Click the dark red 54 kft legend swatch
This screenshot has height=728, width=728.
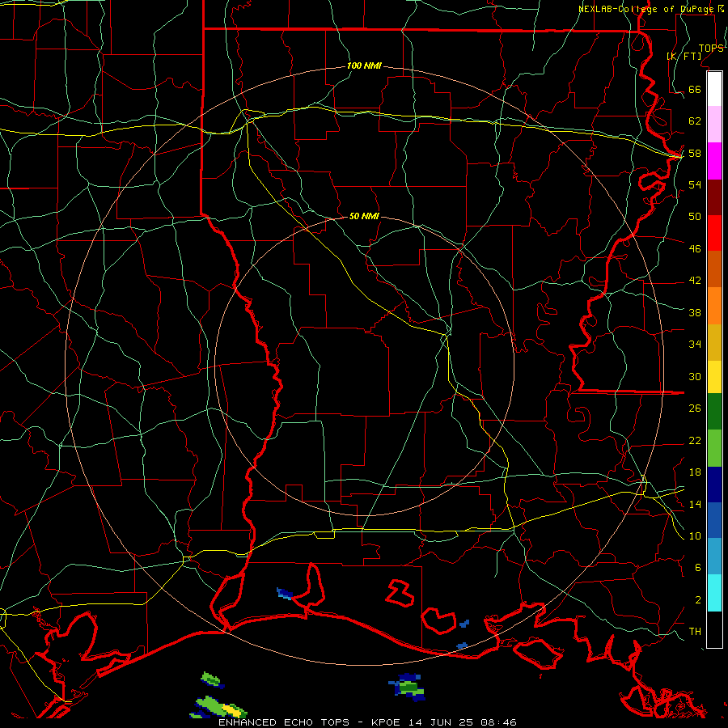[x=714, y=197]
